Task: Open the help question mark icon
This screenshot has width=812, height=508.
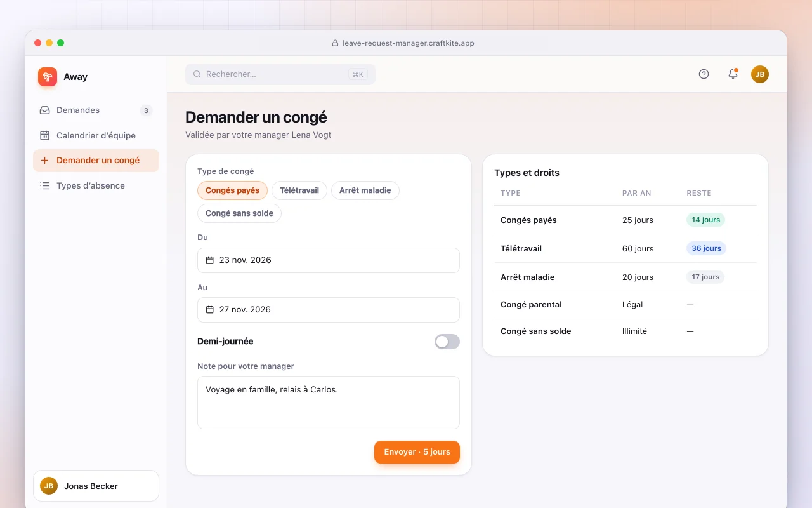Action: coord(704,74)
